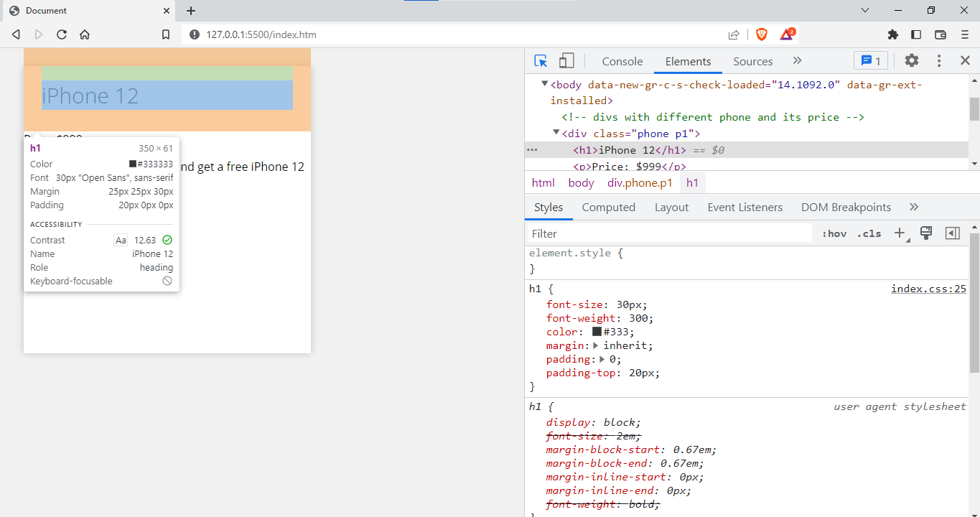Open DevTools settings gear

tap(911, 60)
